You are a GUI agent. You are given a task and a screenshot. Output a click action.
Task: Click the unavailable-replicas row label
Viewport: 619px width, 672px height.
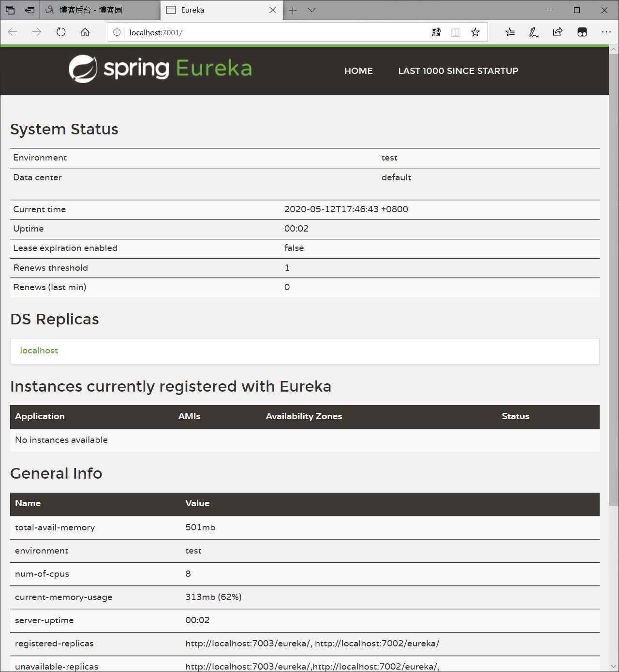click(57, 667)
